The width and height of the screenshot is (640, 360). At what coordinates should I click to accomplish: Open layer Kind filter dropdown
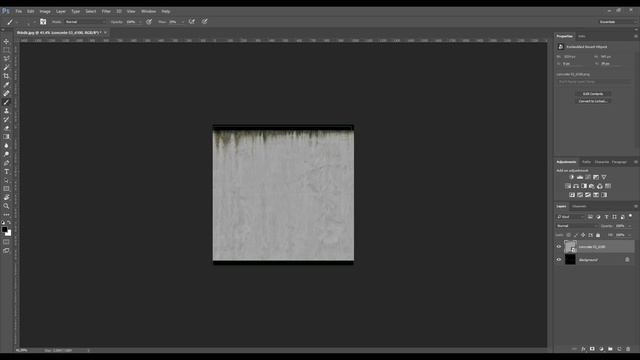tap(570, 217)
